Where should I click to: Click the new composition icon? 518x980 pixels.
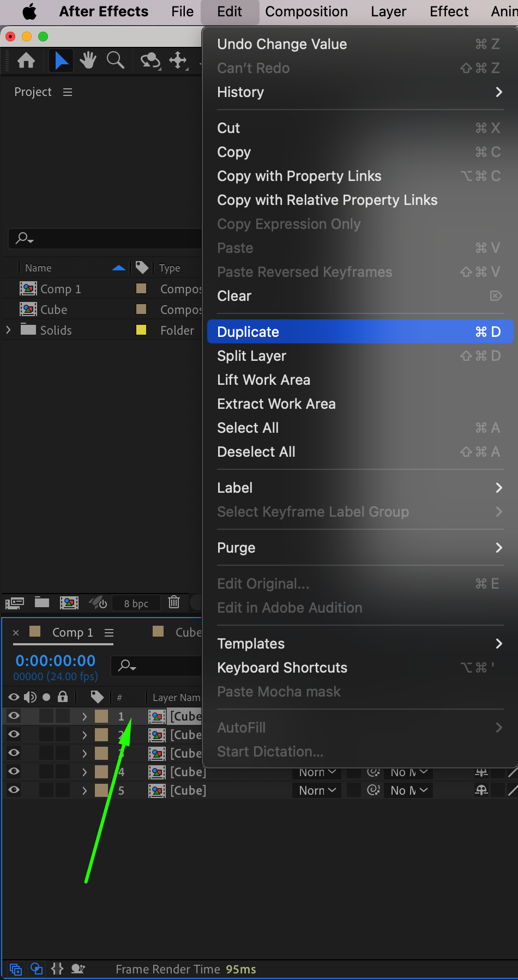tap(69, 602)
